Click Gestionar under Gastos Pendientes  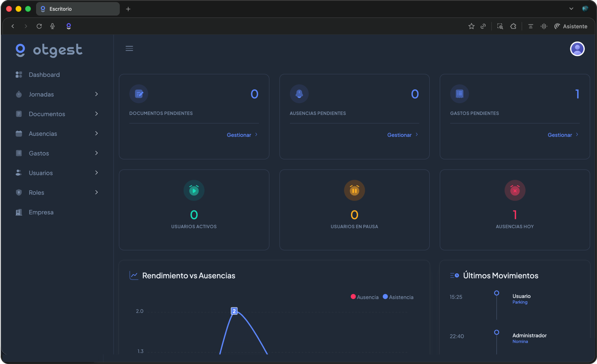[x=563, y=135]
